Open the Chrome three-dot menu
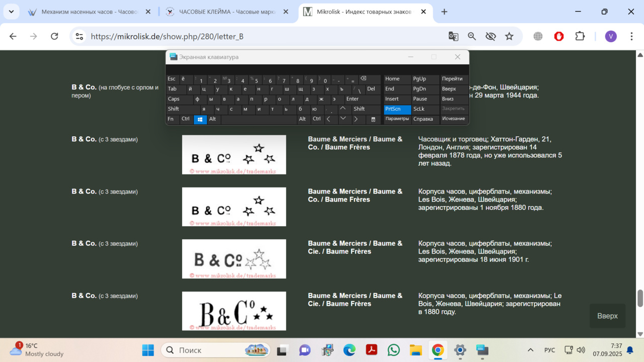Image resolution: width=644 pixels, height=362 pixels. tap(631, 36)
